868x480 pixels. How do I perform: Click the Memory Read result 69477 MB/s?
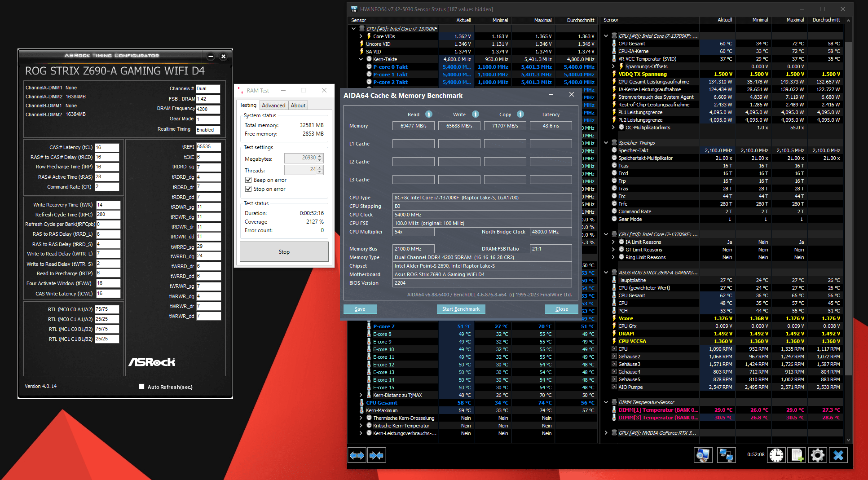click(x=414, y=126)
